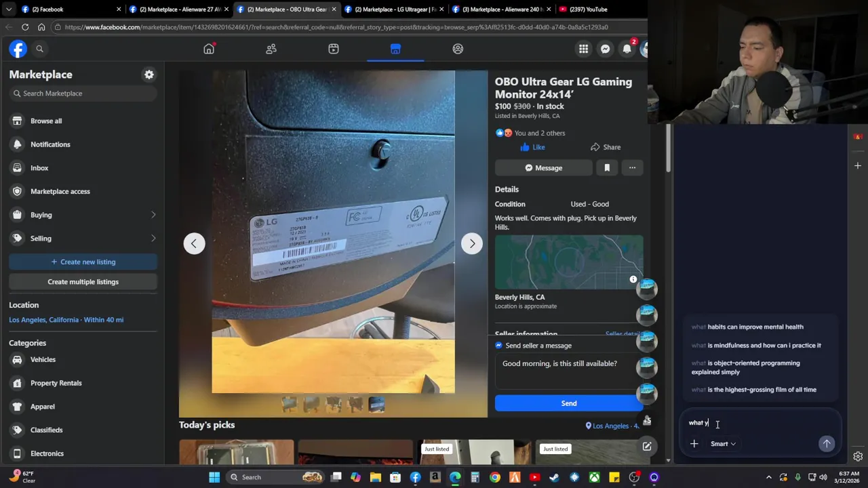Click the Facebook logo in the header

point(18,49)
